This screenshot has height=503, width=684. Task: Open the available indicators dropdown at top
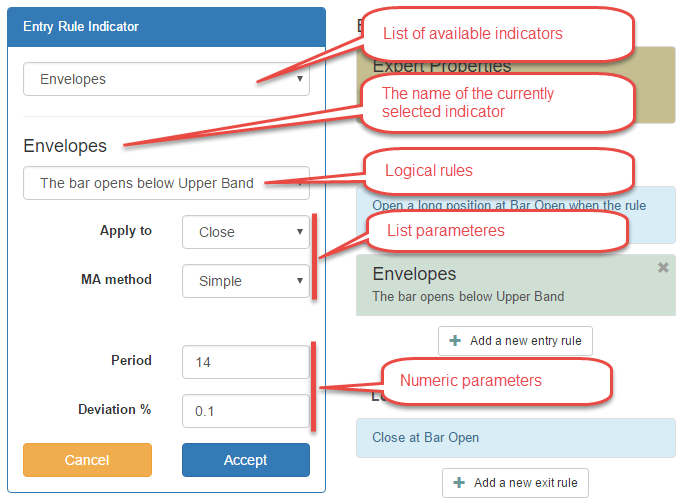(166, 79)
